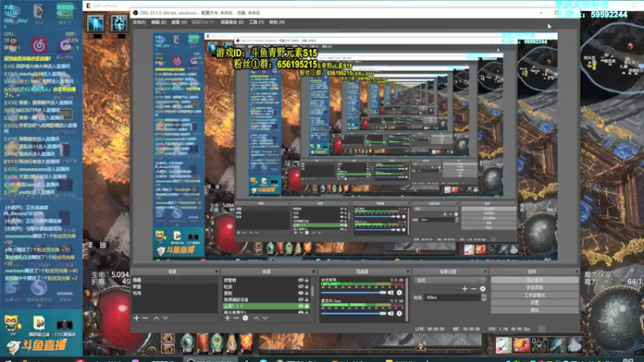Select last skill icon in game skill bar

[x=575, y=345]
